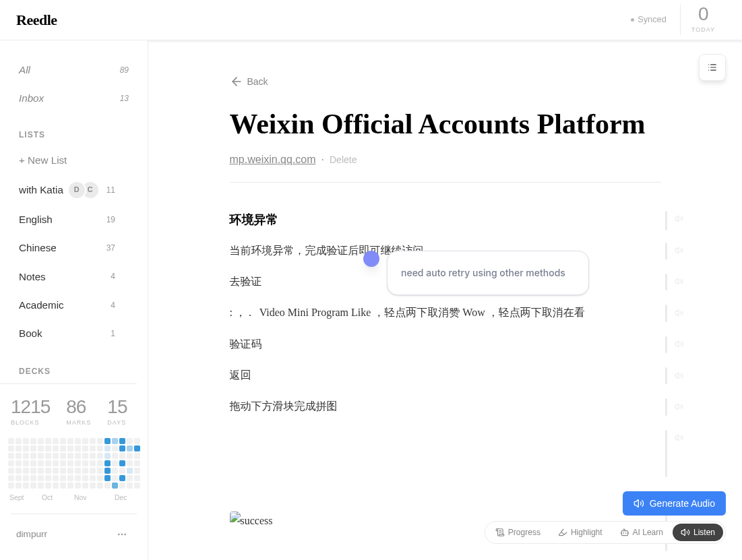Play audio for the 验证码 paragraph
This screenshot has height=560, width=742.
tap(679, 344)
